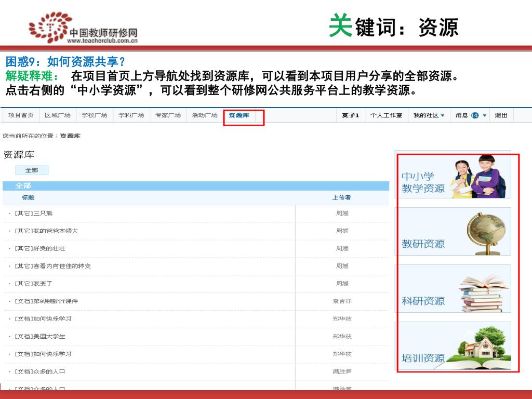532x399 pixels.
Task: Click uploader 袁吉祥
Action: [x=342, y=301]
